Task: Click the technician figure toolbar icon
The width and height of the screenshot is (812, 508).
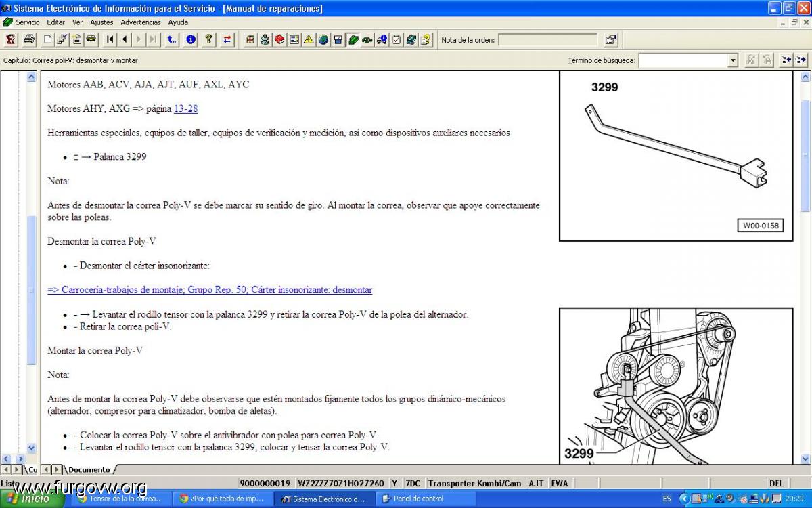Action: (265, 39)
